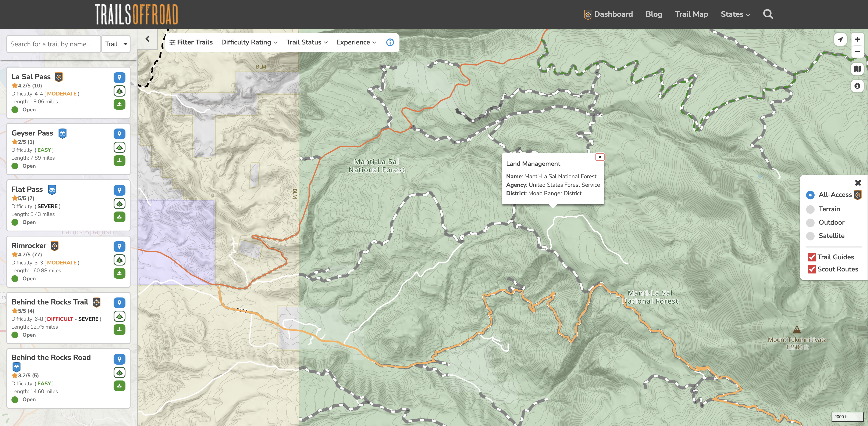This screenshot has width=868, height=426.
Task: Download Behind the Rocks Trail file
Action: pyautogui.click(x=119, y=329)
